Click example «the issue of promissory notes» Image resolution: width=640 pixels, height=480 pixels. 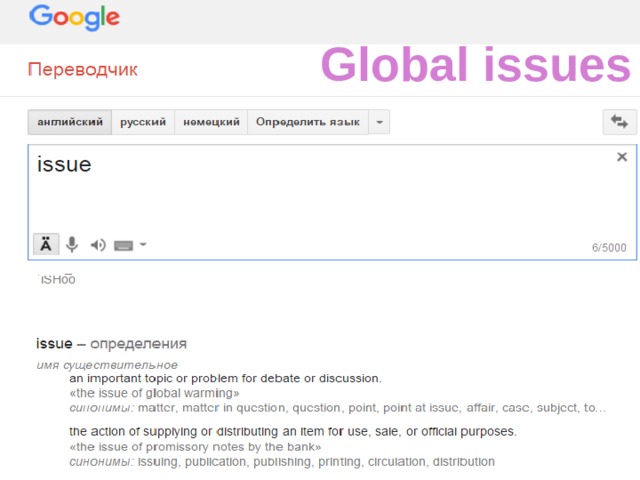195,447
